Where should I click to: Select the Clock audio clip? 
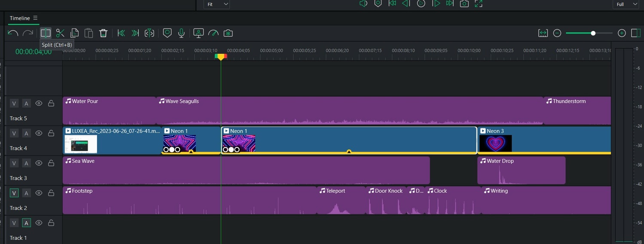[x=452, y=200]
